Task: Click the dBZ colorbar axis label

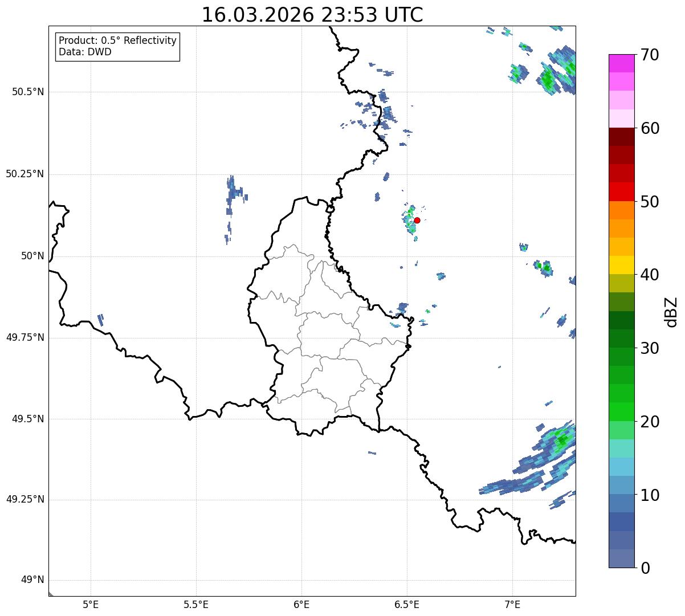Action: tap(671, 311)
